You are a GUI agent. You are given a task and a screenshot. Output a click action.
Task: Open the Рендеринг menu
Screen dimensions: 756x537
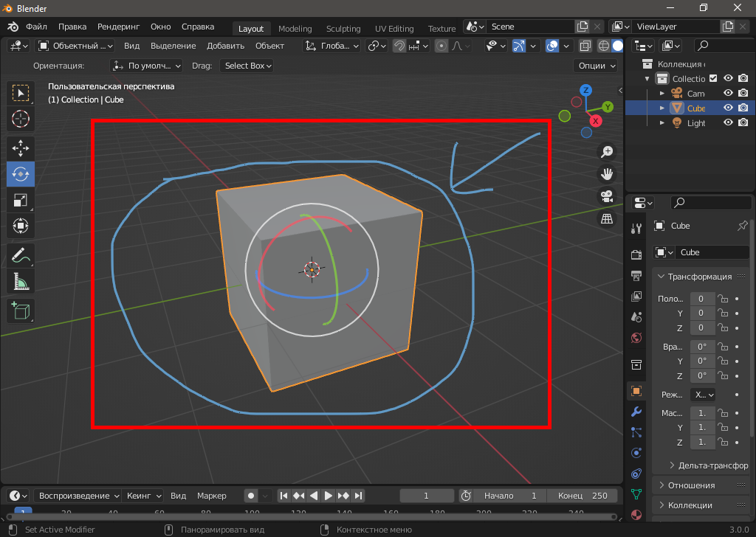118,27
